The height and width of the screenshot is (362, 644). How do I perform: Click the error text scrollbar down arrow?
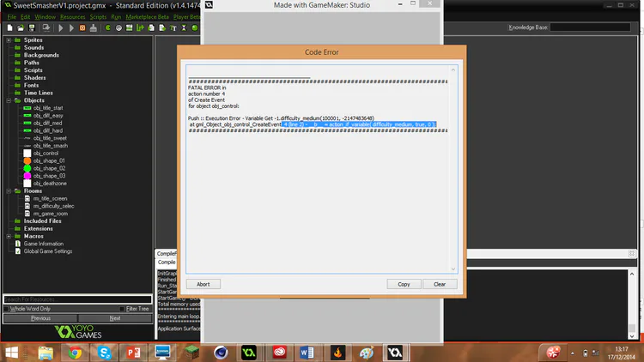pyautogui.click(x=453, y=268)
